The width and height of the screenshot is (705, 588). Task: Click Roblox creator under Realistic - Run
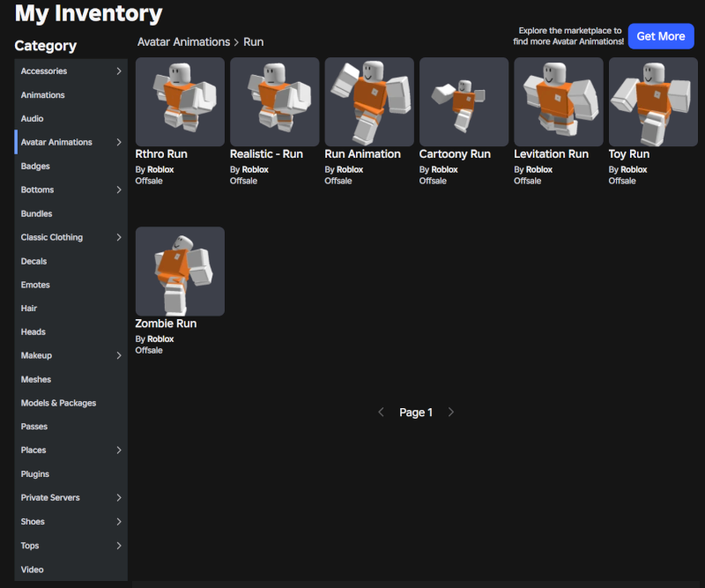tap(255, 169)
